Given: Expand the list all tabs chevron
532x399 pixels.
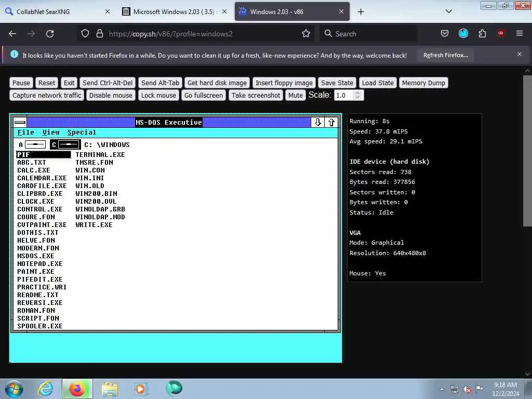Looking at the screenshot, I should pos(448,11).
